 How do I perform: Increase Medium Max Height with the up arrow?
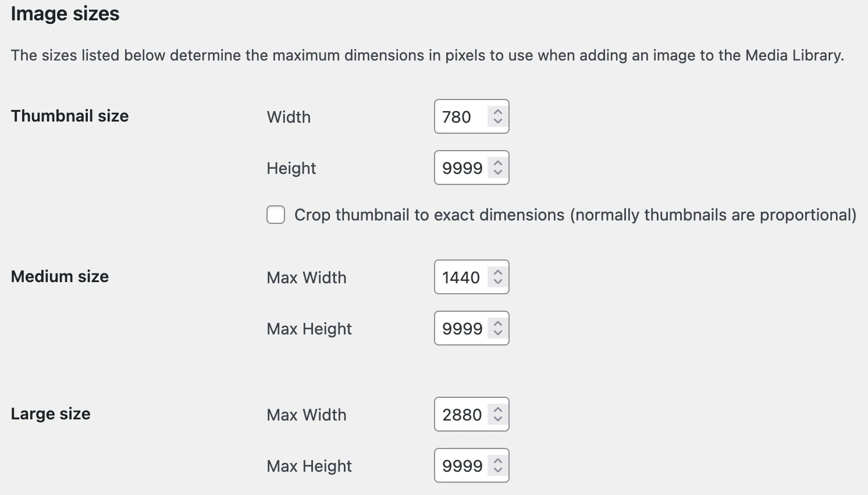497,323
